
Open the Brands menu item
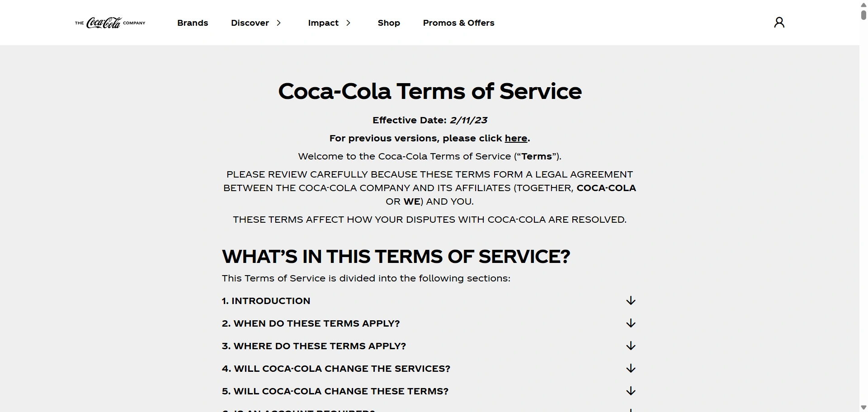(193, 23)
